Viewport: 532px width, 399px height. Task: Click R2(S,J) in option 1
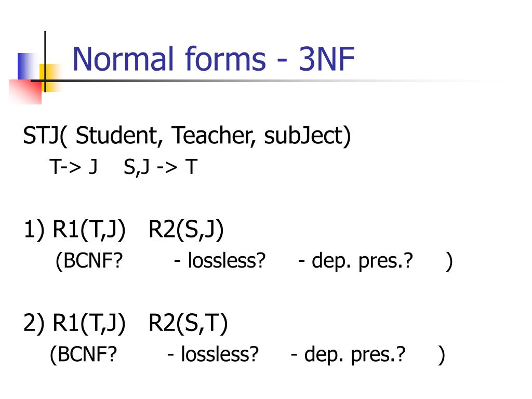(186, 229)
